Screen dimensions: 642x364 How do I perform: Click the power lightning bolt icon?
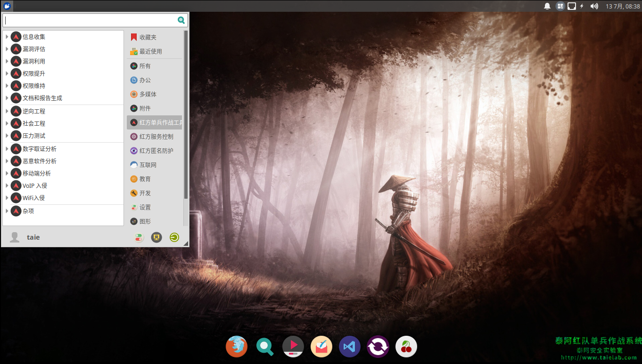pos(582,6)
